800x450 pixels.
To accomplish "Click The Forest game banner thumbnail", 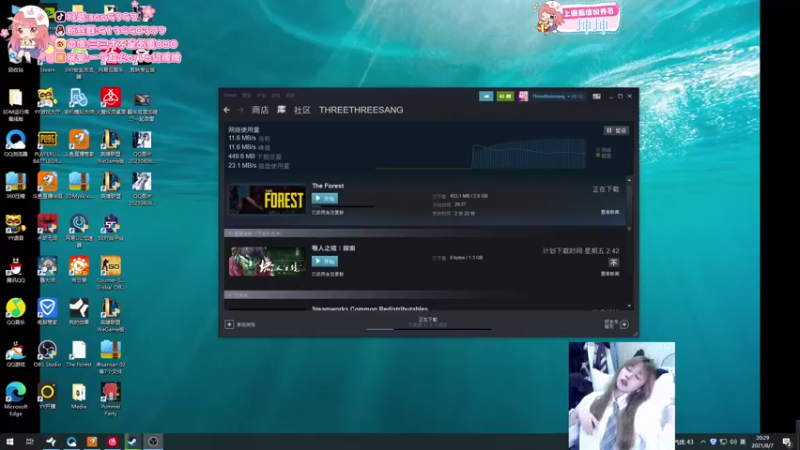I will click(267, 199).
